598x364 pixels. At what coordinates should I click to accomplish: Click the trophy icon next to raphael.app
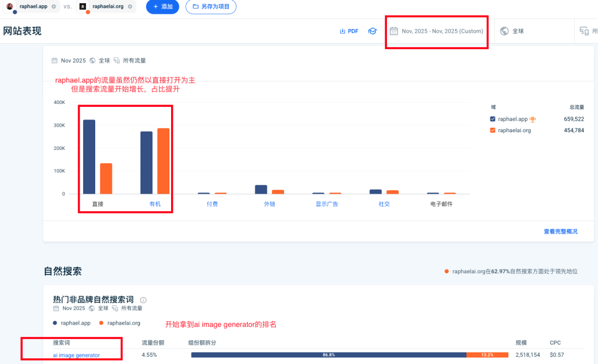click(533, 119)
